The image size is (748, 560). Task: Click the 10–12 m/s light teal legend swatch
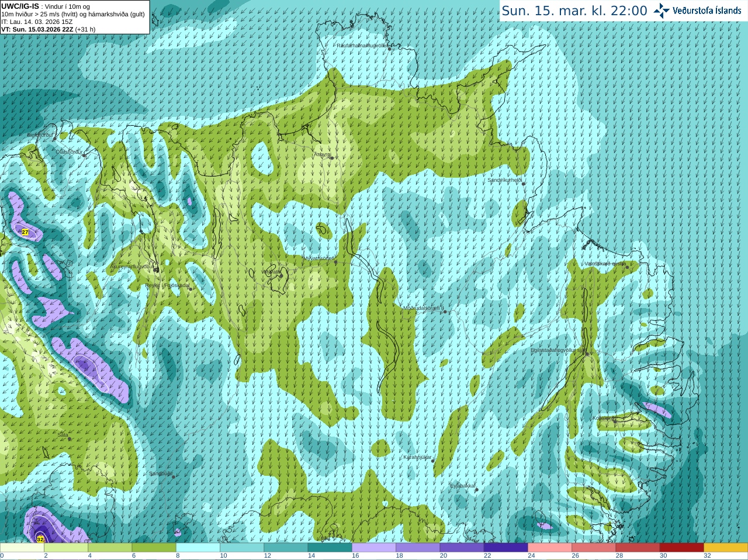pos(242,548)
